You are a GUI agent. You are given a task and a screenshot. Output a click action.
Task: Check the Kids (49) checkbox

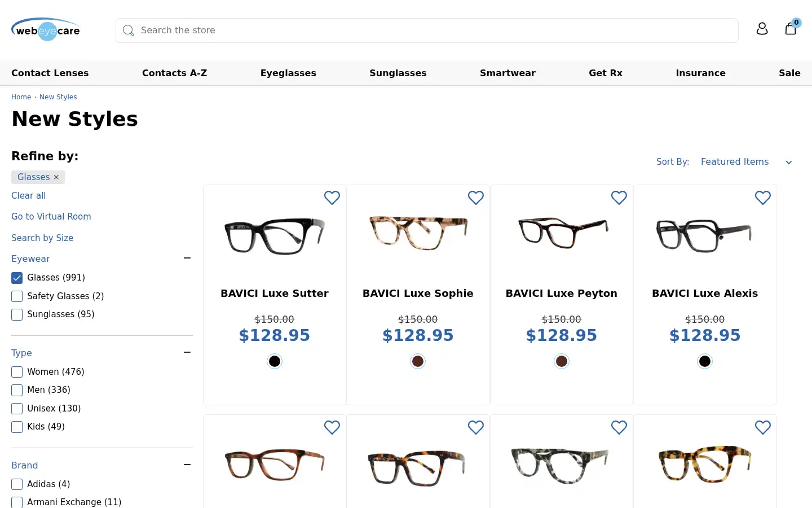click(17, 427)
